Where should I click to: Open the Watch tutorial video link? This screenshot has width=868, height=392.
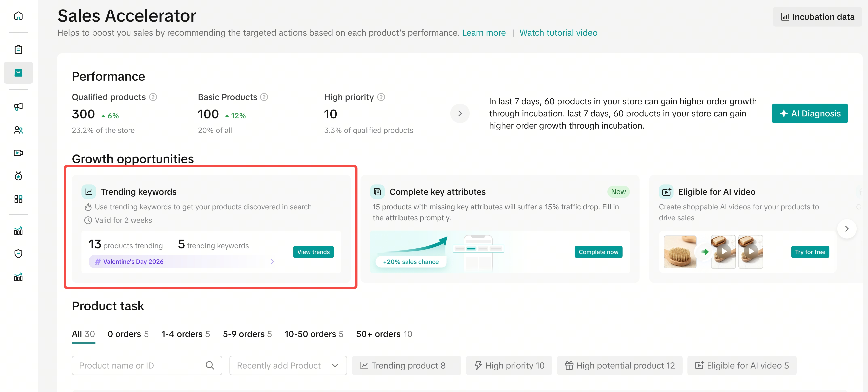coord(558,33)
